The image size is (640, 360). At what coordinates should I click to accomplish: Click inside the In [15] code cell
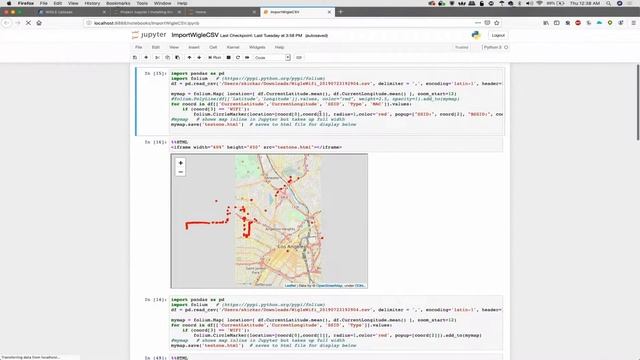336,101
